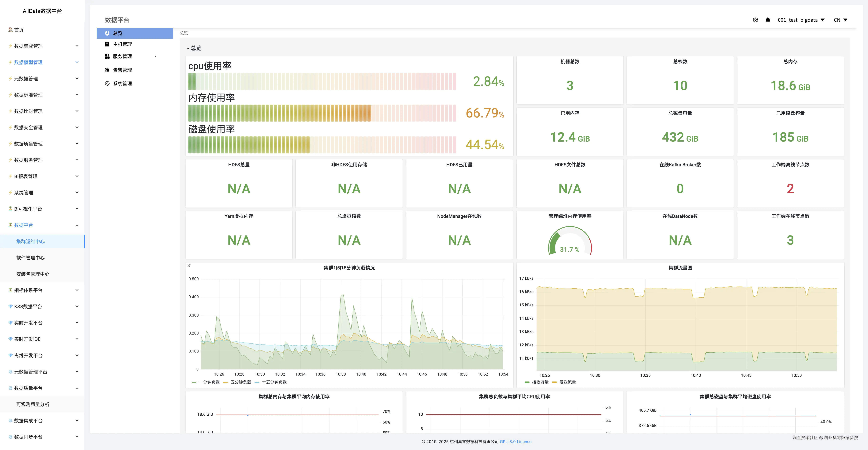The height and width of the screenshot is (450, 868).
Task: Click the 首页 home icon in sidebar
Action: pos(11,30)
